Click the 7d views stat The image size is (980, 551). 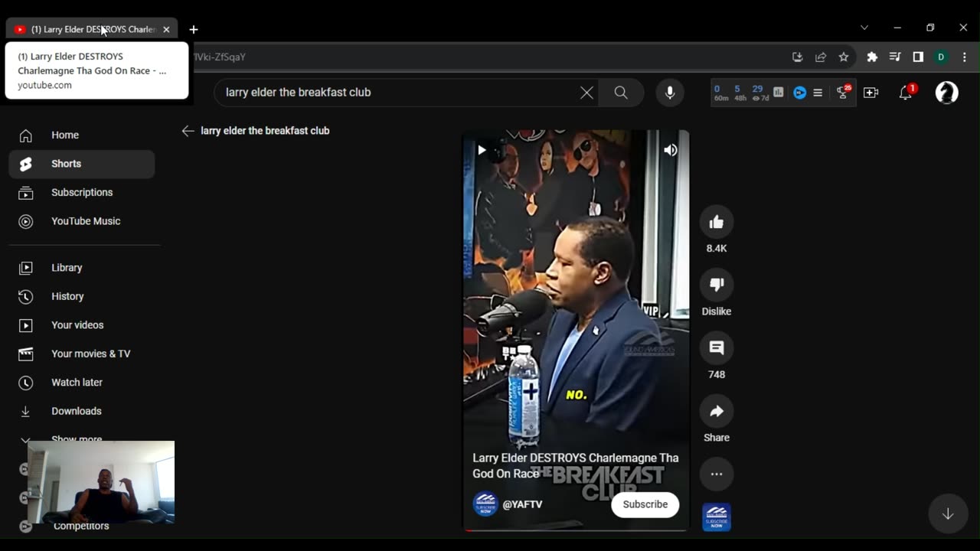(759, 93)
